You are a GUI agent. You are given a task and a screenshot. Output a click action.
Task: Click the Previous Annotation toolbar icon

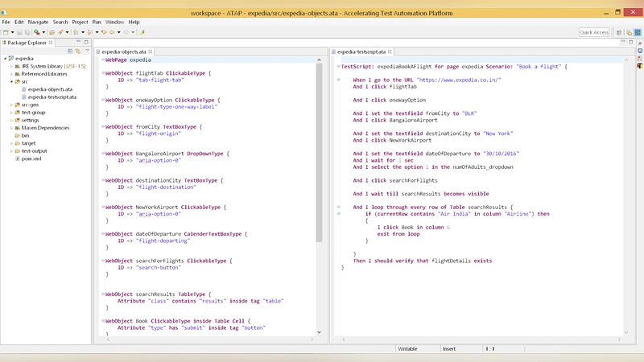click(89, 32)
